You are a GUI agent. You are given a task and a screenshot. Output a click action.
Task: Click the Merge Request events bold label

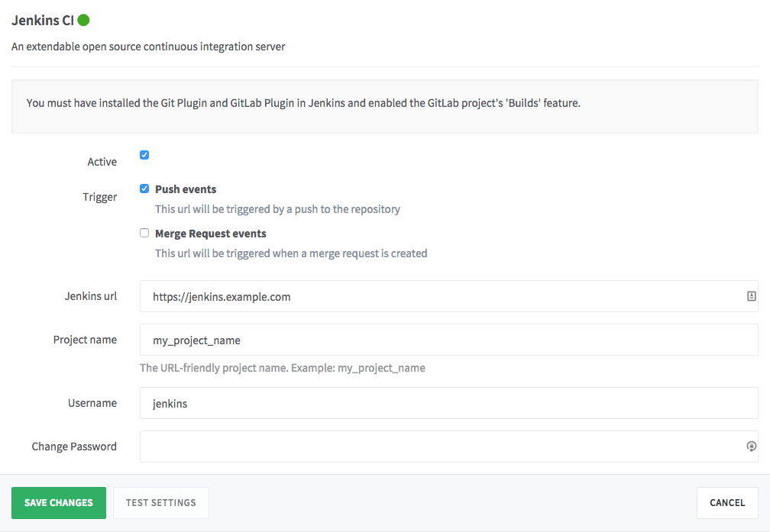[x=210, y=232]
